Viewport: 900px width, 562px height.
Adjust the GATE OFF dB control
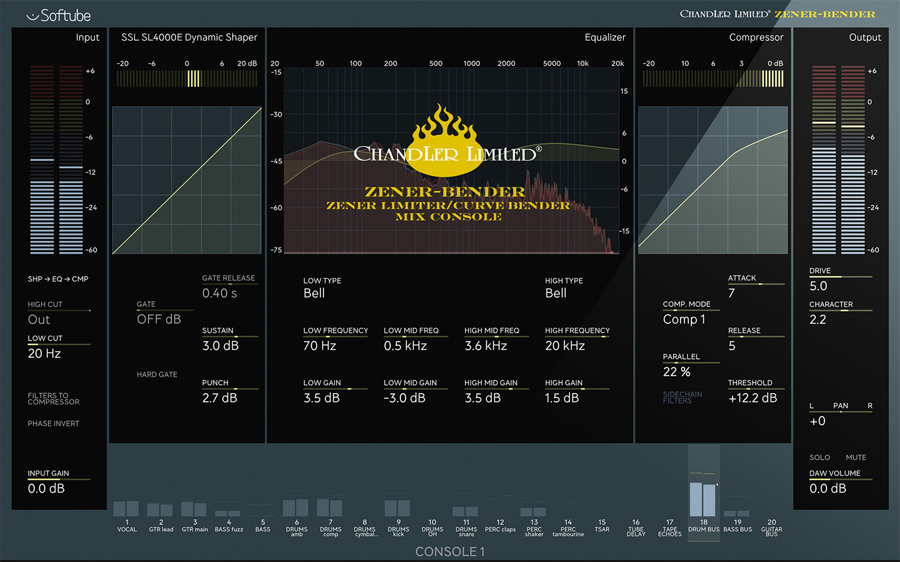158,319
